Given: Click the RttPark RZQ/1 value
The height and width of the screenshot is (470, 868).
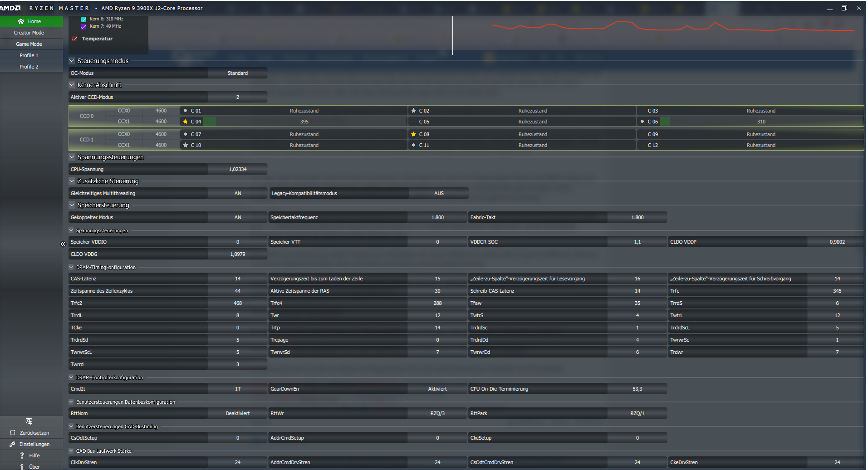Looking at the screenshot, I should point(637,413).
